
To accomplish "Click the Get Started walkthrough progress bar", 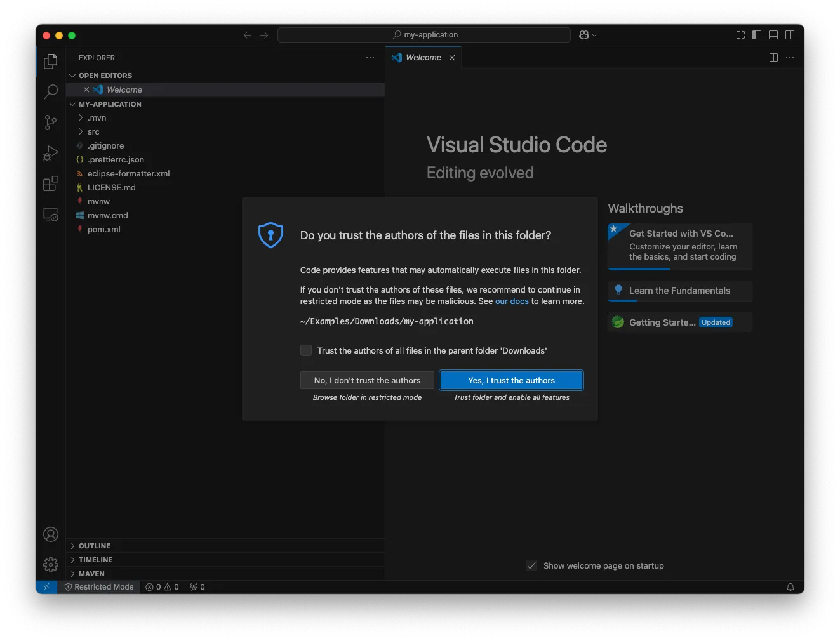I will [639, 268].
